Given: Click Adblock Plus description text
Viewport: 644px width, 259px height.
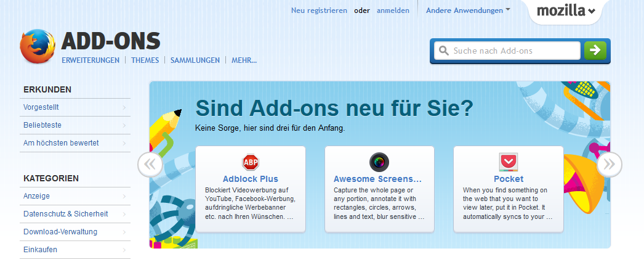Looking at the screenshot, I should (250, 203).
